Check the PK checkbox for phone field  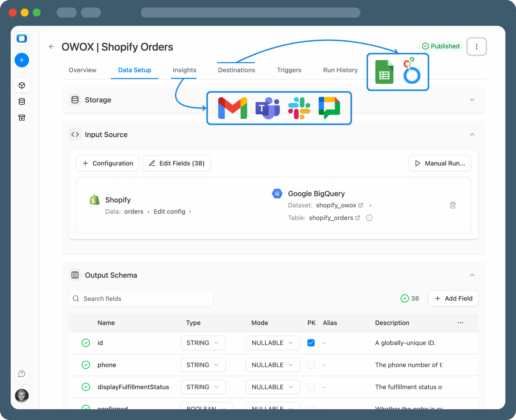coord(311,365)
